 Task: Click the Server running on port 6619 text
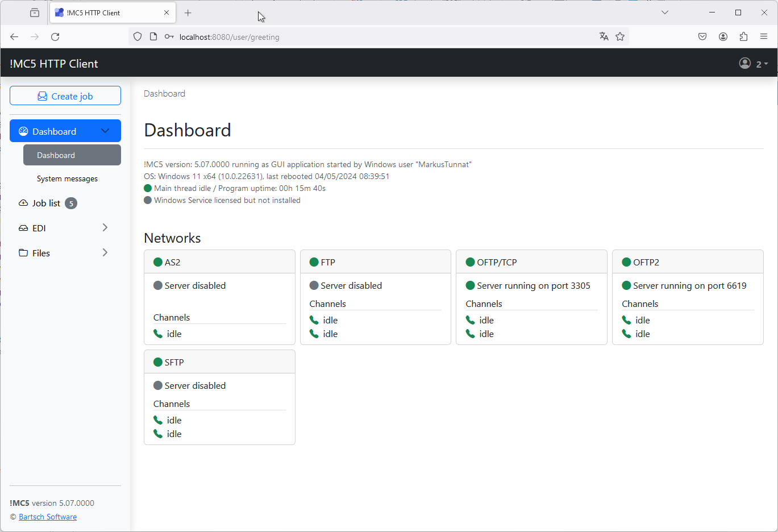coord(690,285)
